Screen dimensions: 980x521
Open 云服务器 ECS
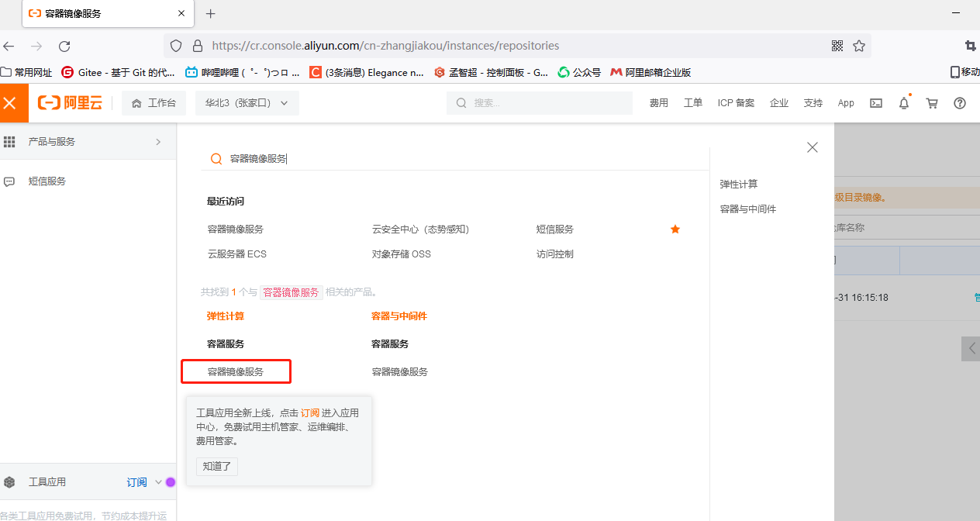coord(237,254)
